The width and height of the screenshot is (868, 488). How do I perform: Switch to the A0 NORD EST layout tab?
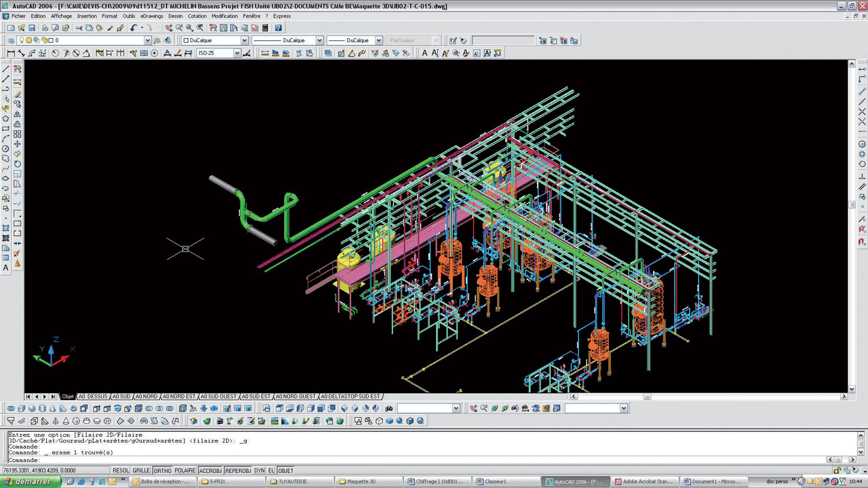[179, 397]
